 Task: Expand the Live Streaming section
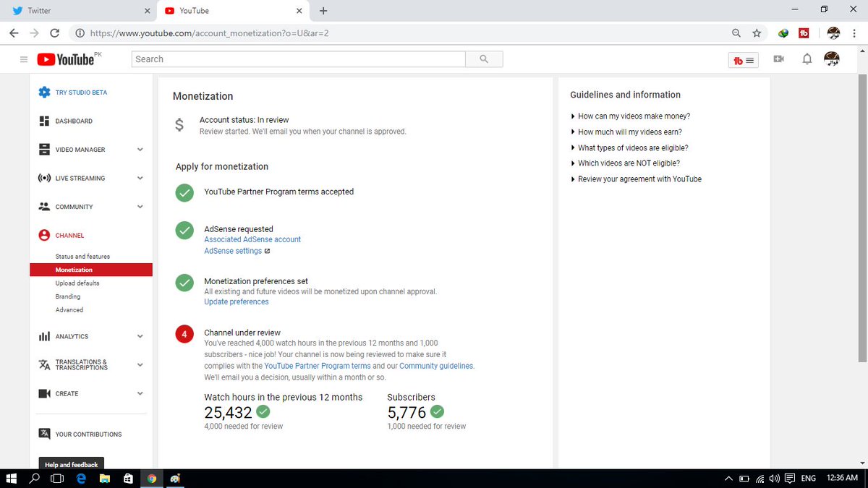pyautogui.click(x=140, y=178)
